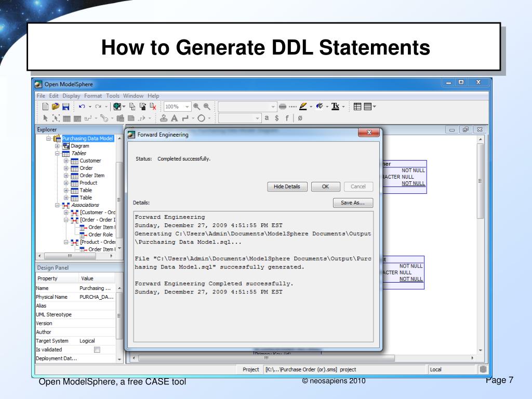Screen dimensions: 532x399
Task: Open the Undo history dropdown arrow
Action: pyautogui.click(x=90, y=107)
